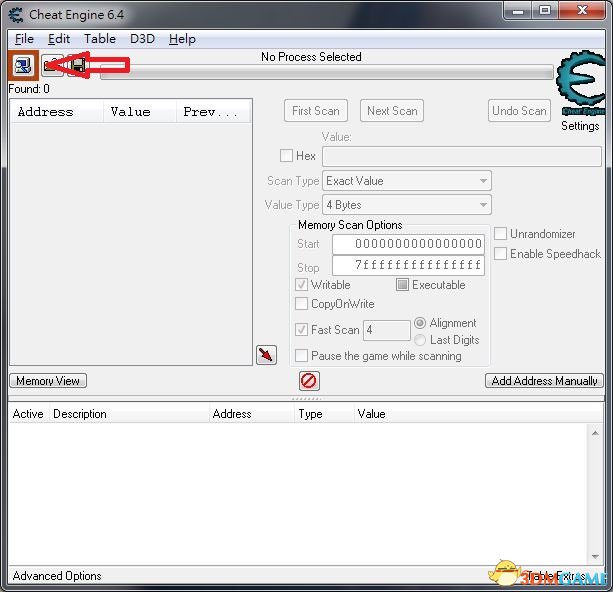Open Advanced Options
This screenshot has height=592, width=613.
(57, 576)
